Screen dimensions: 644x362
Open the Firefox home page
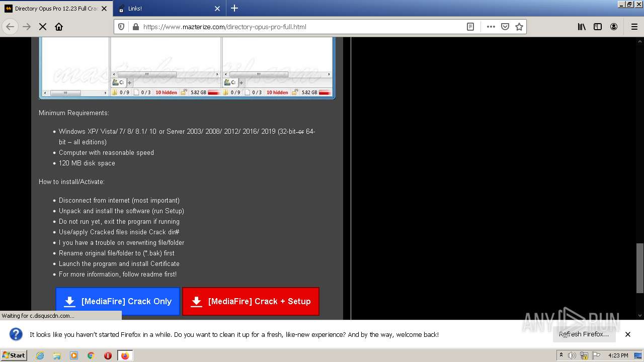coord(59,27)
